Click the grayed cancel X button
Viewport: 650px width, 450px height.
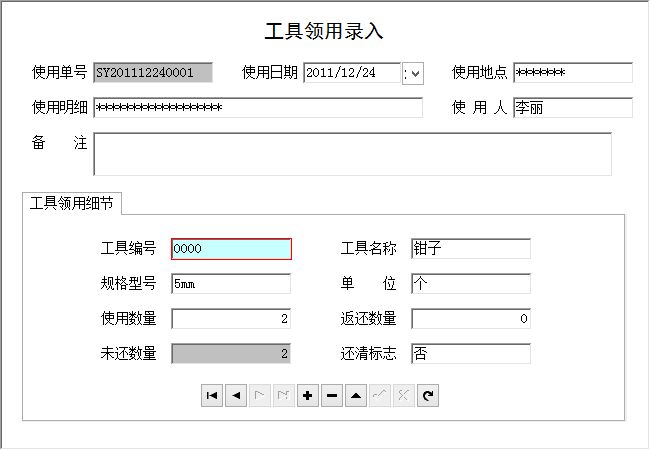[x=404, y=396]
